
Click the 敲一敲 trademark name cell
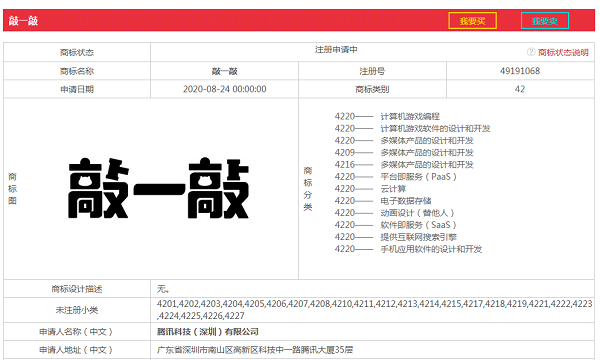pyautogui.click(x=225, y=71)
